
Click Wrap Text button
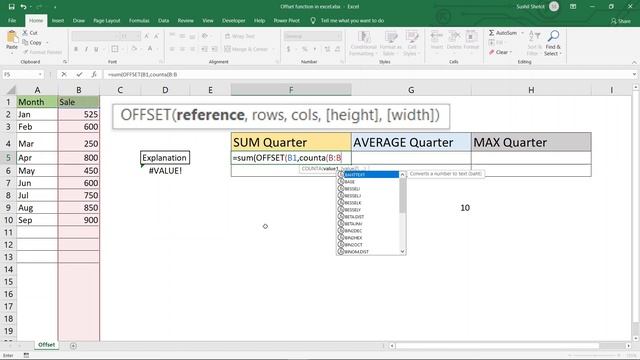point(240,36)
